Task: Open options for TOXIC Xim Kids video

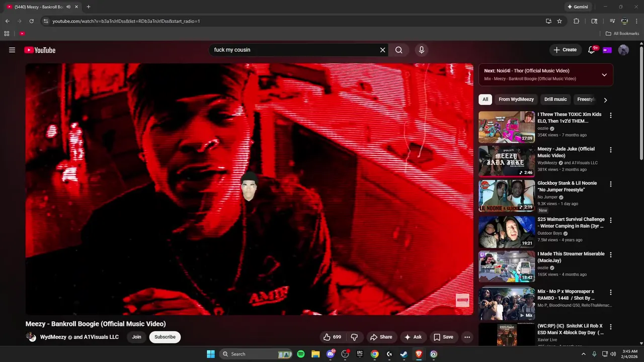Action: pyautogui.click(x=611, y=116)
